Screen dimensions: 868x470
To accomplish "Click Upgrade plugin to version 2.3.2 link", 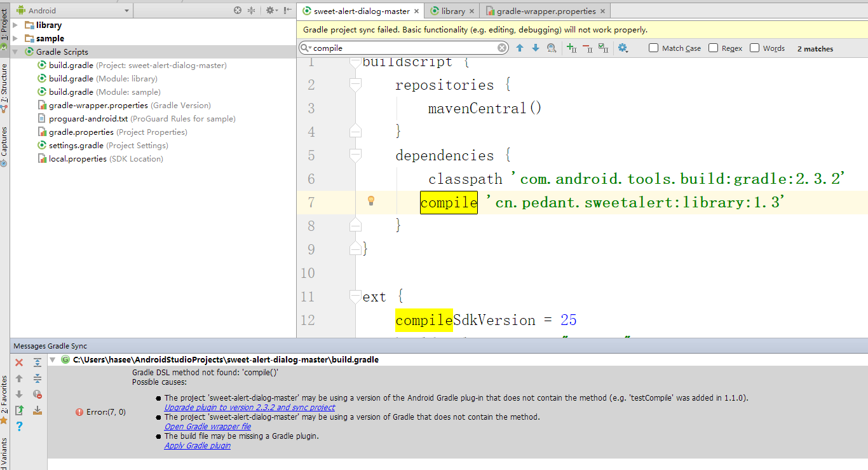I will (250, 407).
